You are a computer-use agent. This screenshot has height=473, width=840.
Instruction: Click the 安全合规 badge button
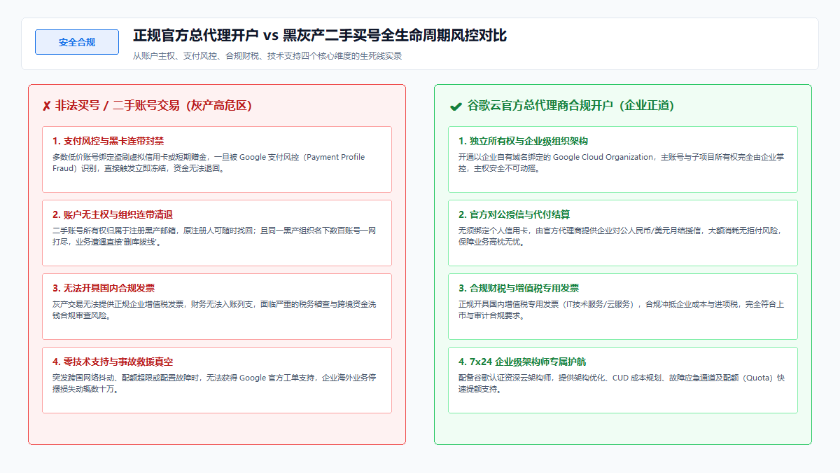pyautogui.click(x=77, y=42)
